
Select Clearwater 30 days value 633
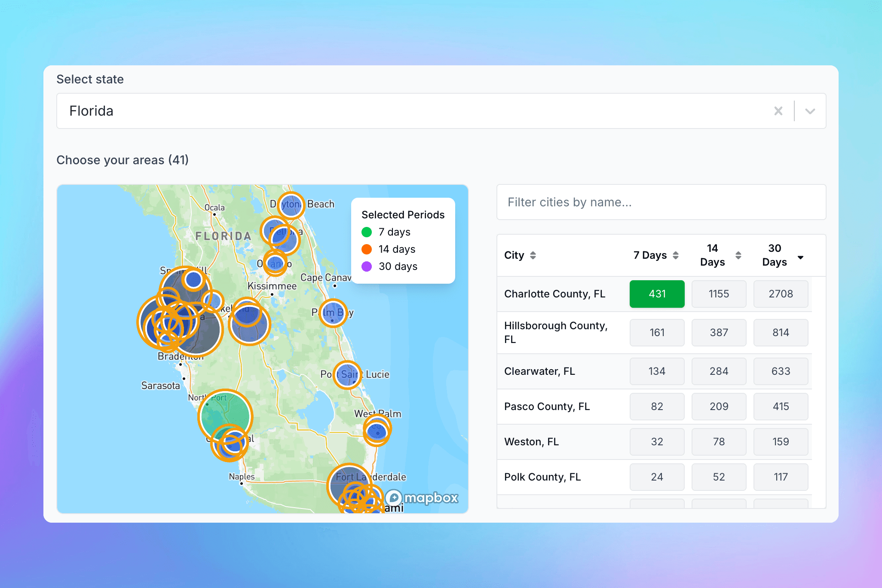(781, 371)
